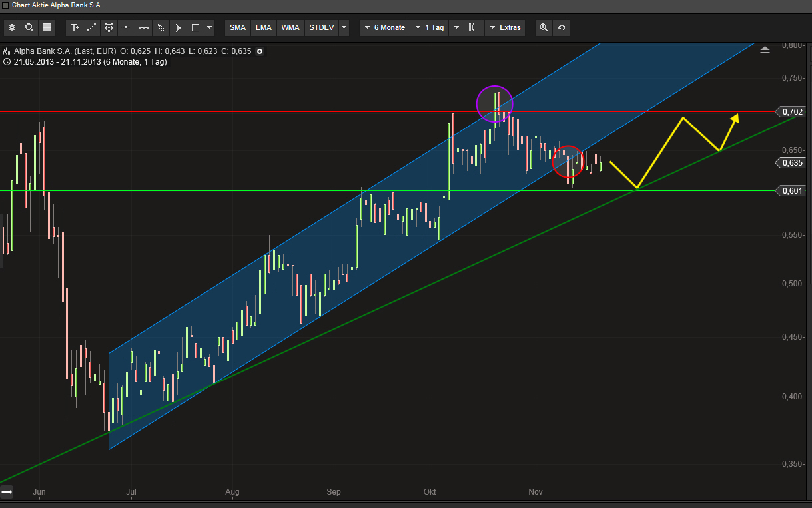Toggle the circle marker after C: 0,635
812x508 pixels.
pos(260,51)
